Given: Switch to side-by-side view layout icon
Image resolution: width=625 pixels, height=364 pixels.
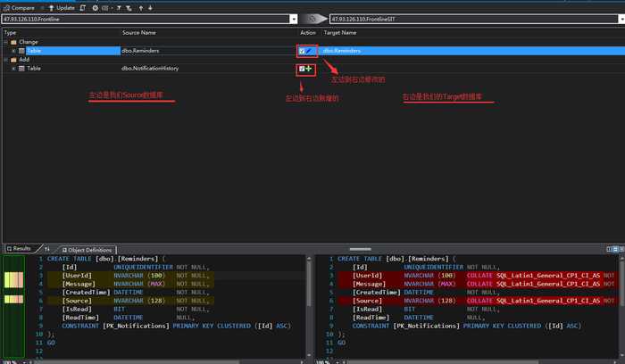Looking at the screenshot, I should (x=609, y=249).
